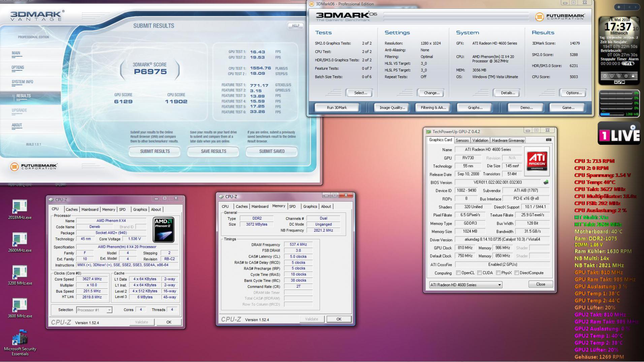Click the Run 3DMark button
Screen dimensions: 644x362
coord(337,108)
